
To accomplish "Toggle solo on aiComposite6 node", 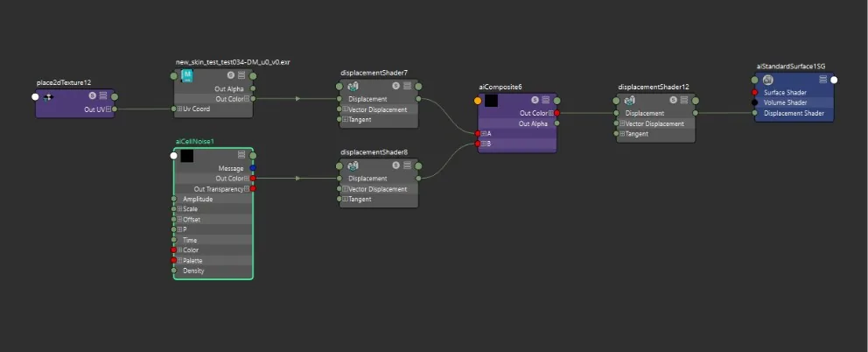I will tap(535, 100).
